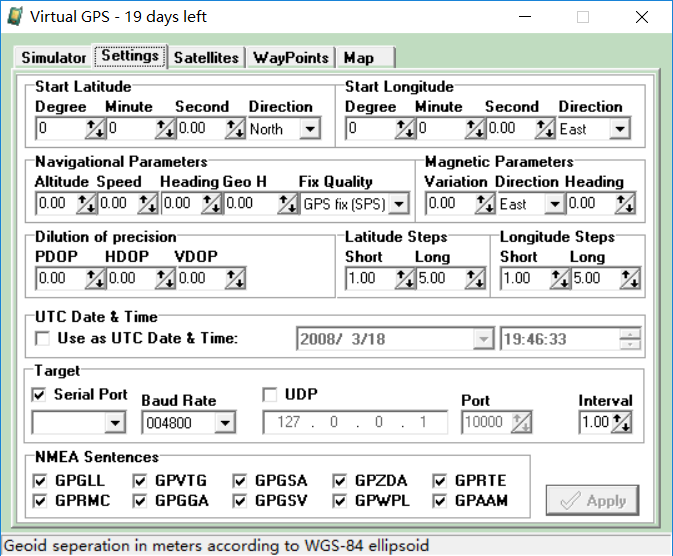
Task: Open the Fix Quality GPS fix dropdown
Action: coord(399,204)
